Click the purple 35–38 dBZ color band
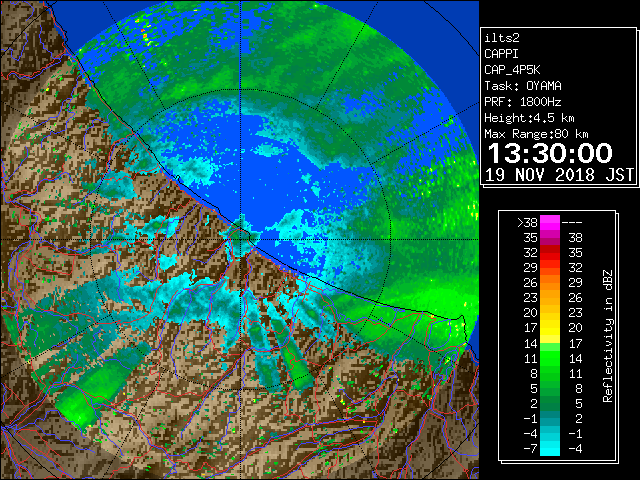The image size is (640, 480). point(550,238)
